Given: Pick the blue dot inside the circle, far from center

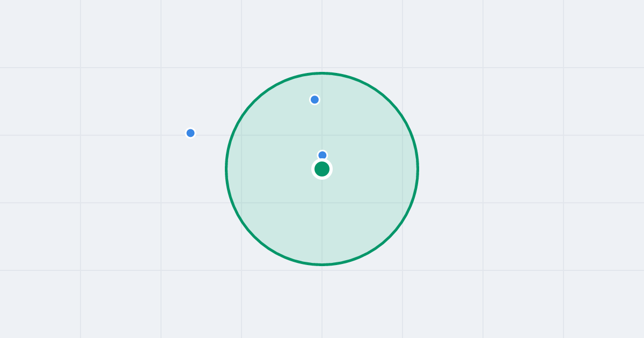Looking at the screenshot, I should pyautogui.click(x=315, y=99).
